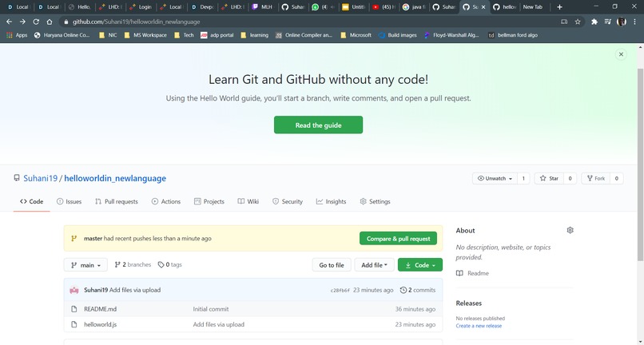The width and height of the screenshot is (644, 345).
Task: Dismiss the Learn Git banner with X
Action: pos(621,54)
